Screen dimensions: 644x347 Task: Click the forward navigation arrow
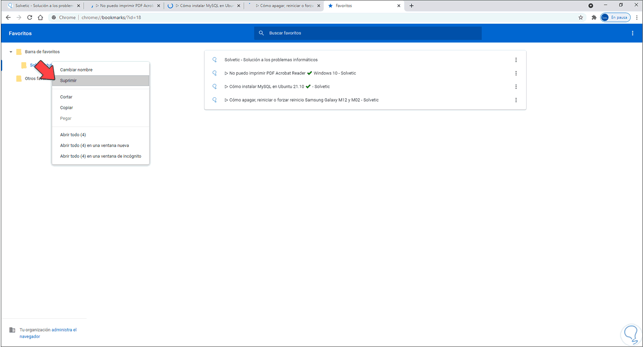point(19,18)
